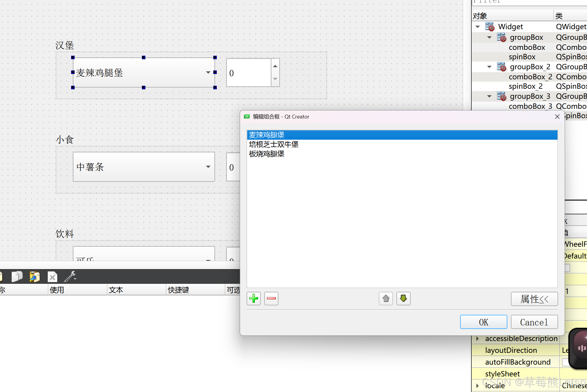Click the 快捷键 column header
This screenshot has height=392, width=587.
coord(178,290)
